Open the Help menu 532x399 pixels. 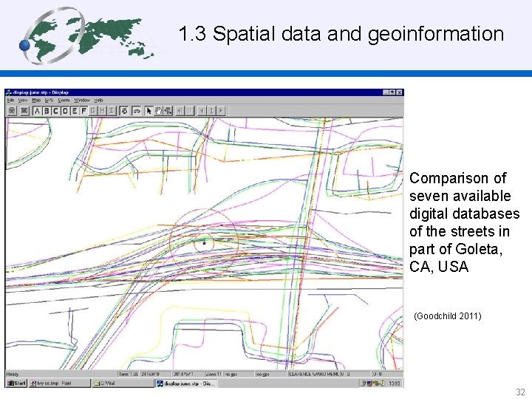pos(98,100)
